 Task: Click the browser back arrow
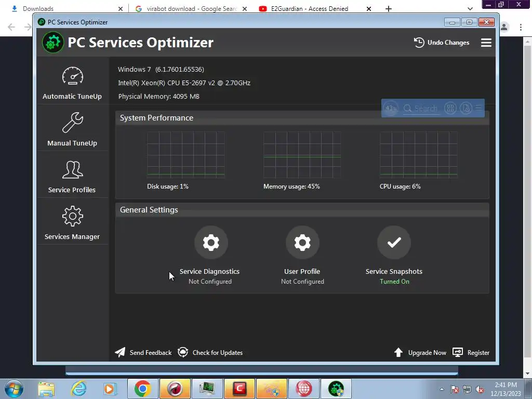11,27
